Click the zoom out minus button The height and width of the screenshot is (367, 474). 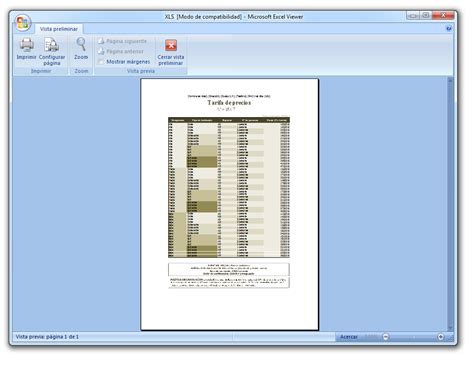point(386,337)
